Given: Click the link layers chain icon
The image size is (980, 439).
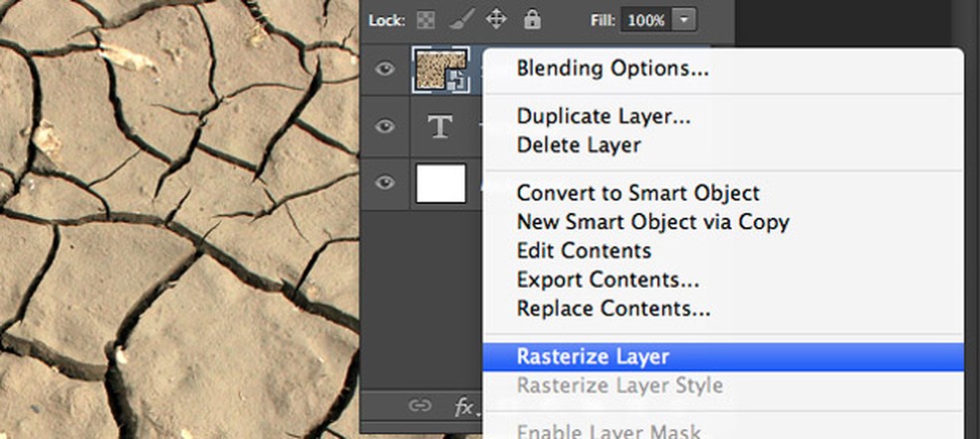Looking at the screenshot, I should tap(420, 406).
